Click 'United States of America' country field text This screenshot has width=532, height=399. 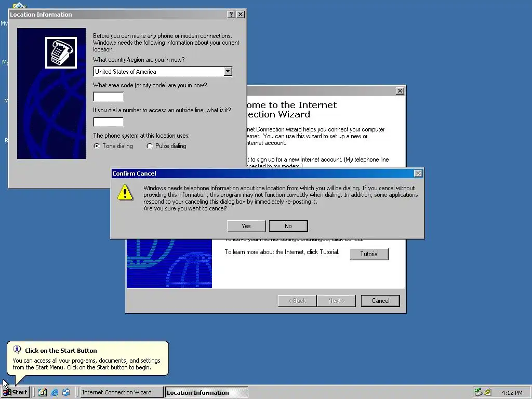pyautogui.click(x=126, y=72)
